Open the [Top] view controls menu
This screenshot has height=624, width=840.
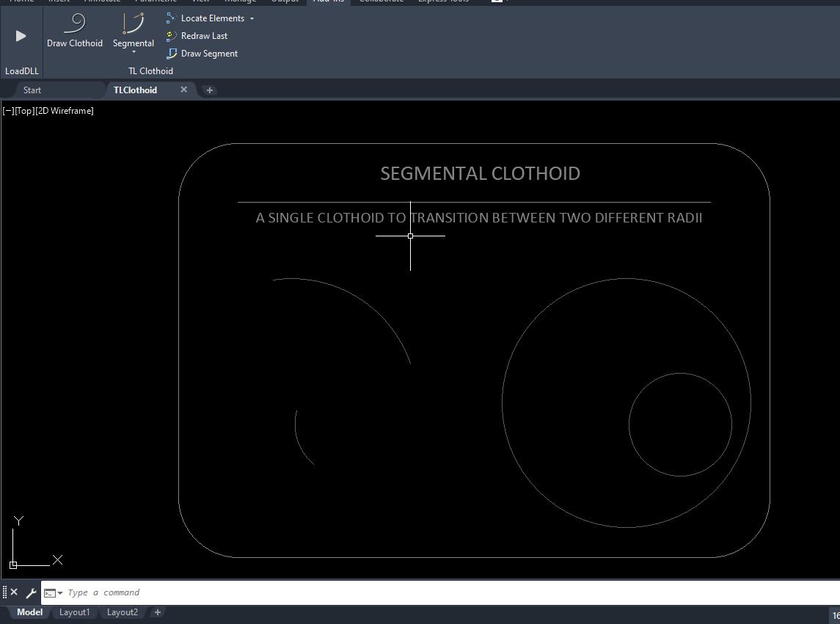[25, 111]
